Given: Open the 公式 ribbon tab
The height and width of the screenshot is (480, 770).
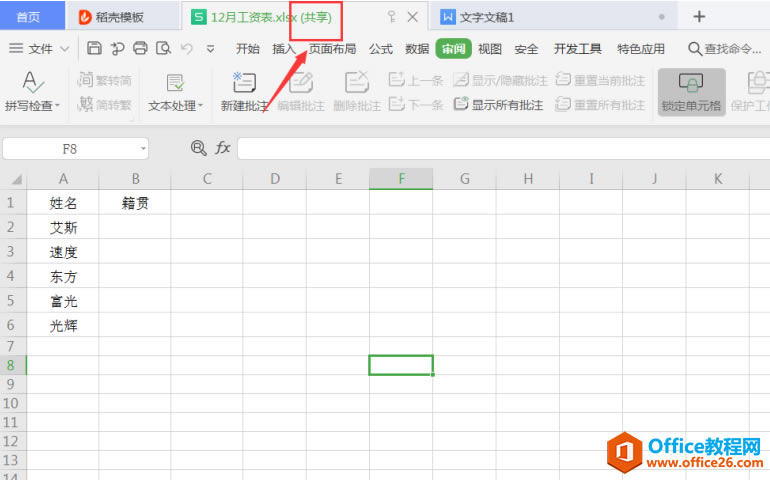Looking at the screenshot, I should point(381,49).
